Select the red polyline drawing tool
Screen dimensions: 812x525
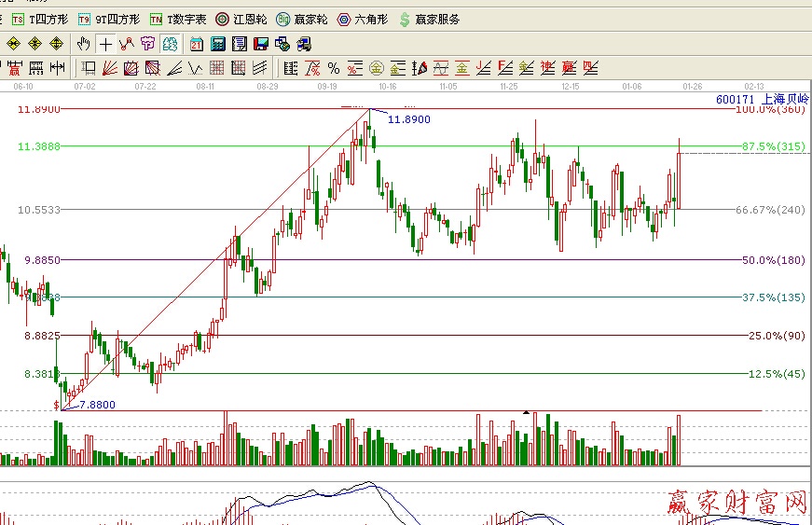[x=126, y=44]
